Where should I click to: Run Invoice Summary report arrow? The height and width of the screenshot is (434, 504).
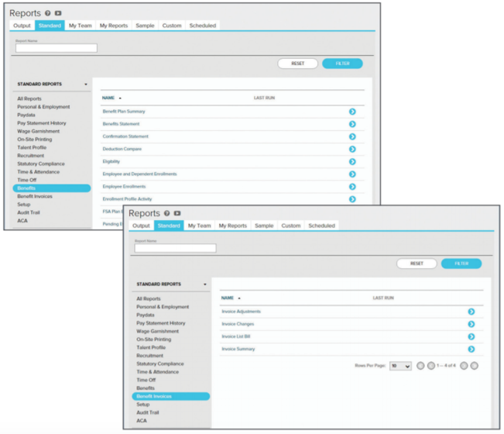471,350
